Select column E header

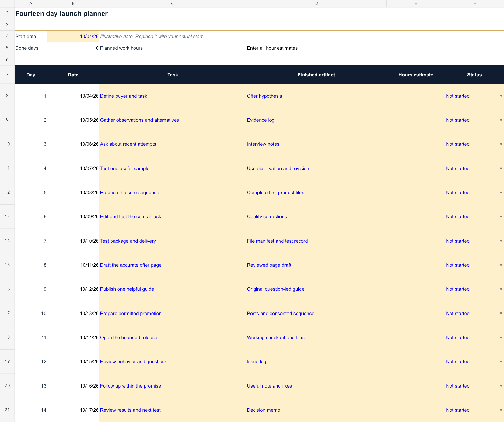tap(416, 3)
